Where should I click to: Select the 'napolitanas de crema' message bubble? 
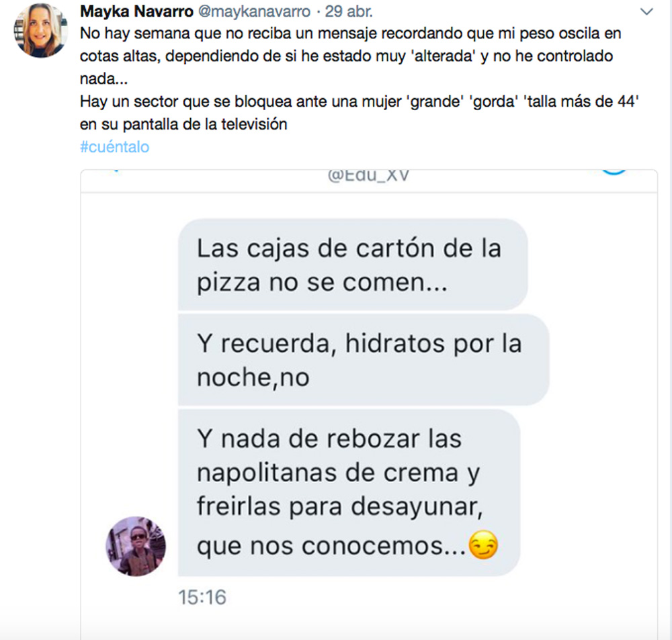[x=349, y=493]
